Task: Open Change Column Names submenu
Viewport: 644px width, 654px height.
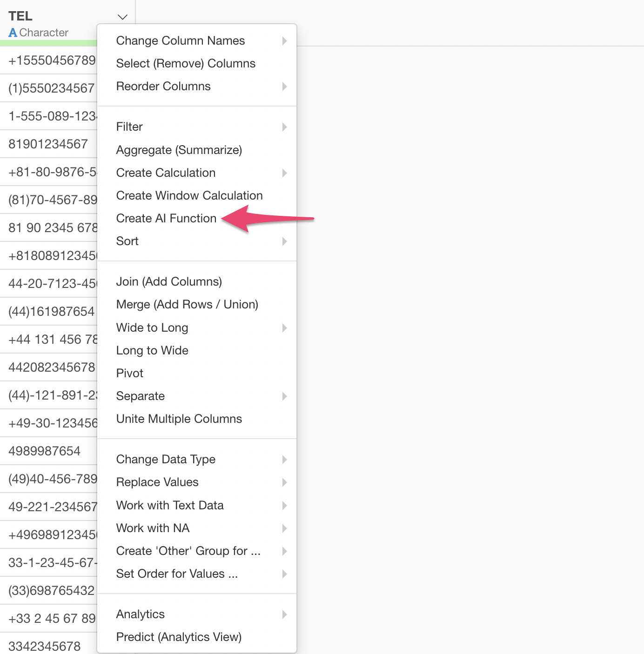Action: [181, 41]
